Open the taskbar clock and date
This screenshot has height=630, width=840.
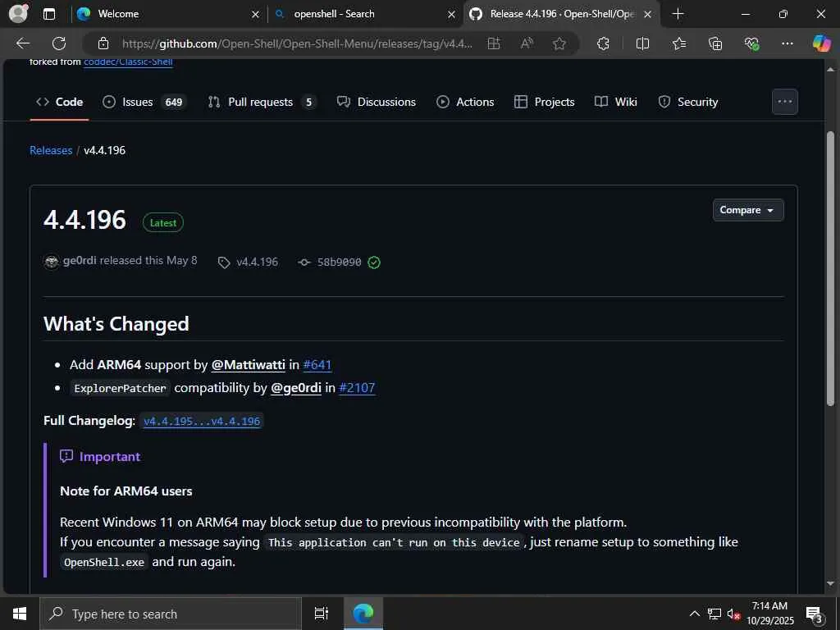coord(769,614)
